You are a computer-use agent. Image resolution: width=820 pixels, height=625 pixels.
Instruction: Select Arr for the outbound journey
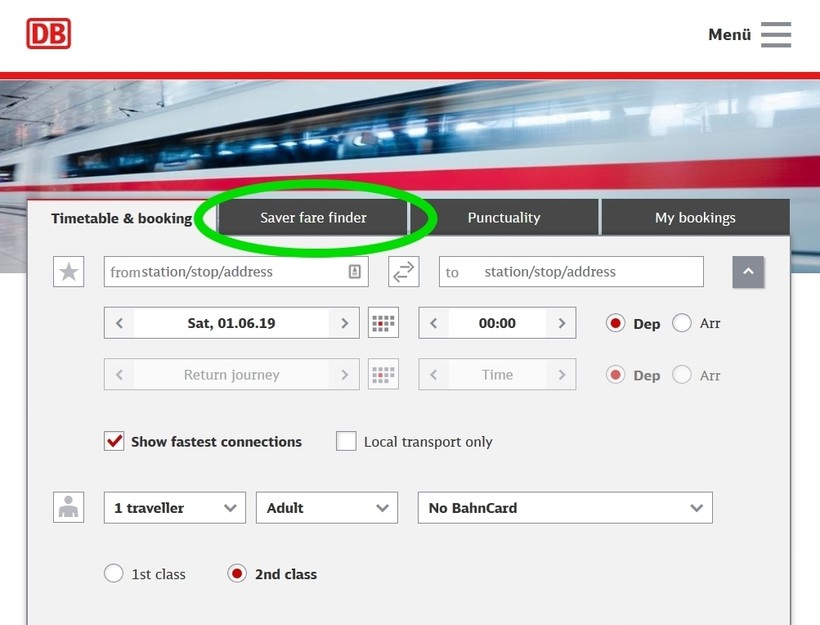tap(682, 323)
